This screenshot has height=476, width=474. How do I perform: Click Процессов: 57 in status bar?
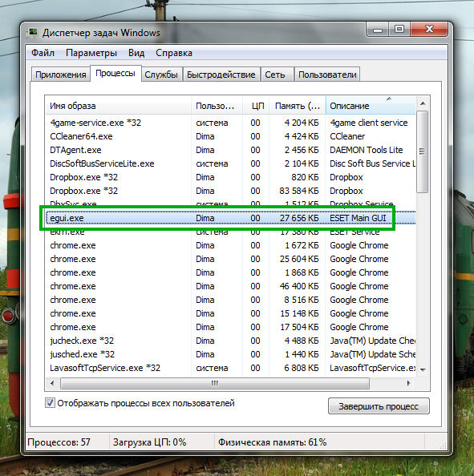[59, 442]
